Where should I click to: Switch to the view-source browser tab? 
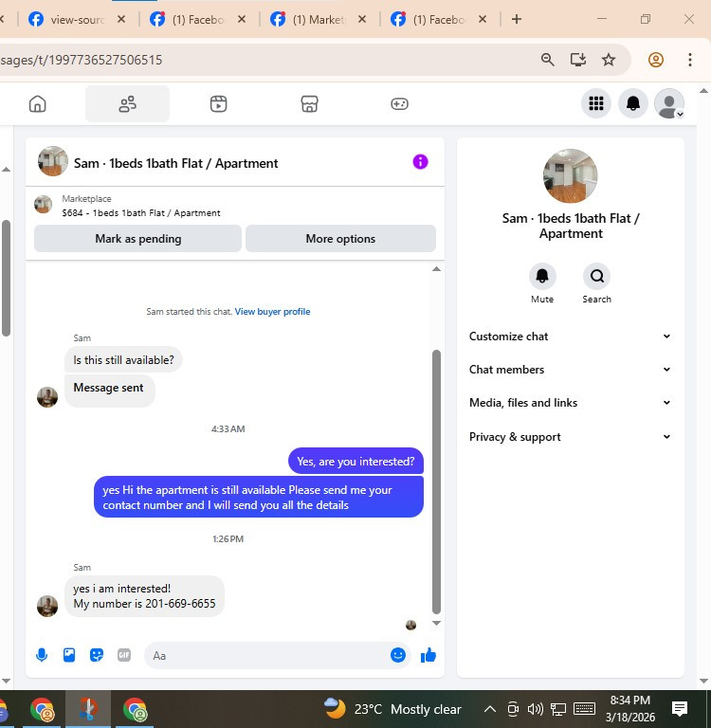[x=77, y=20]
